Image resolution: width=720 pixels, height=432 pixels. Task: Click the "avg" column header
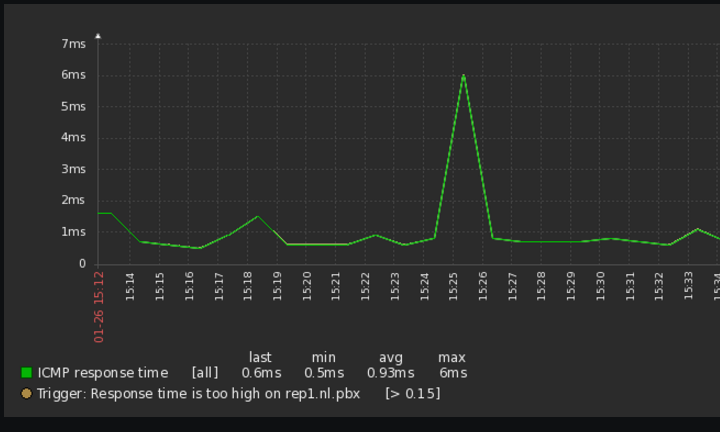[391, 358]
